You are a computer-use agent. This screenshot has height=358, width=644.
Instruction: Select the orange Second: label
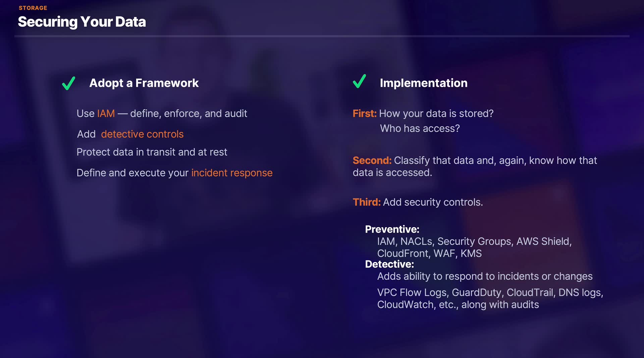pos(372,161)
